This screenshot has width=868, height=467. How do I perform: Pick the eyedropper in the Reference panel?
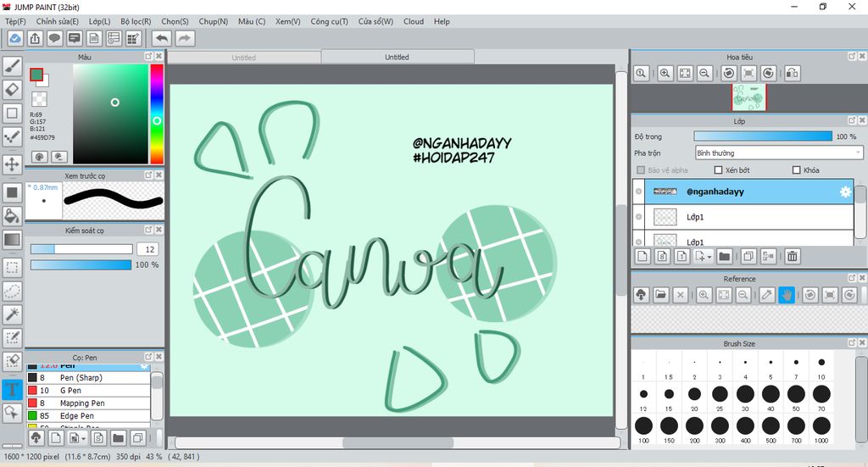pyautogui.click(x=766, y=295)
